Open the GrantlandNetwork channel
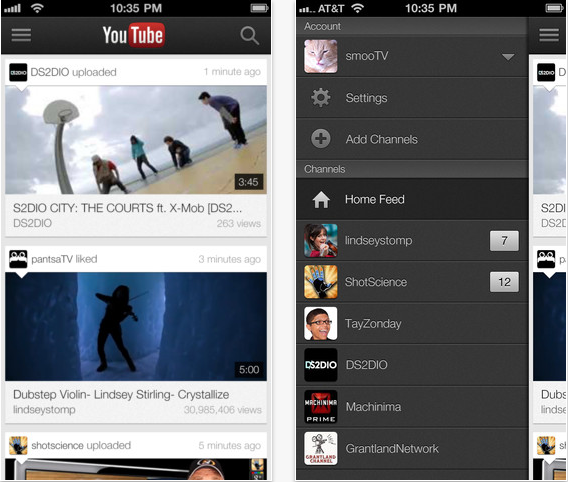This screenshot has width=568, height=482. (x=412, y=448)
